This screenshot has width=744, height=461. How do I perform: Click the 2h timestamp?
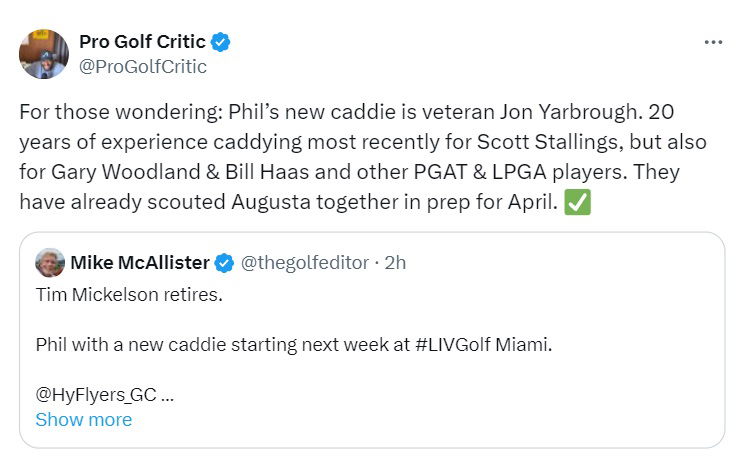[393, 263]
